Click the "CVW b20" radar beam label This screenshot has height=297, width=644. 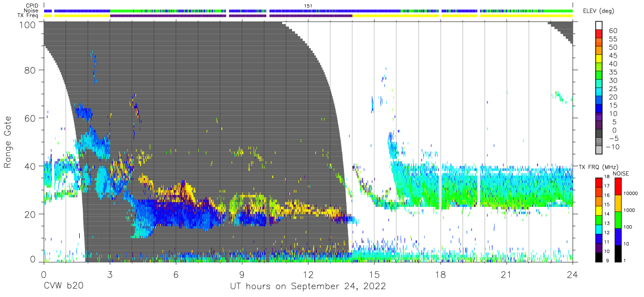63,286
